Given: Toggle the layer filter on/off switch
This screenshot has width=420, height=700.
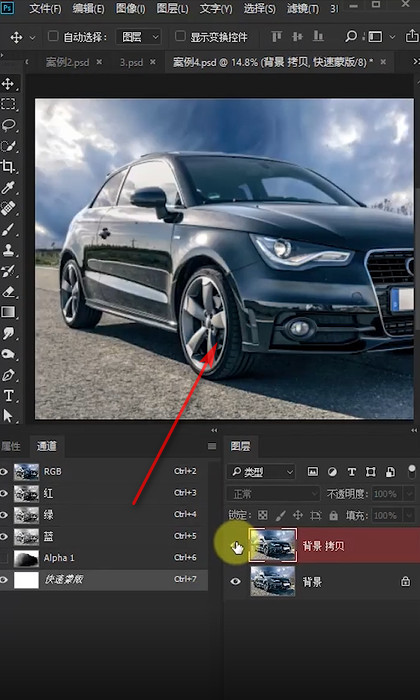Looking at the screenshot, I should pos(412,471).
